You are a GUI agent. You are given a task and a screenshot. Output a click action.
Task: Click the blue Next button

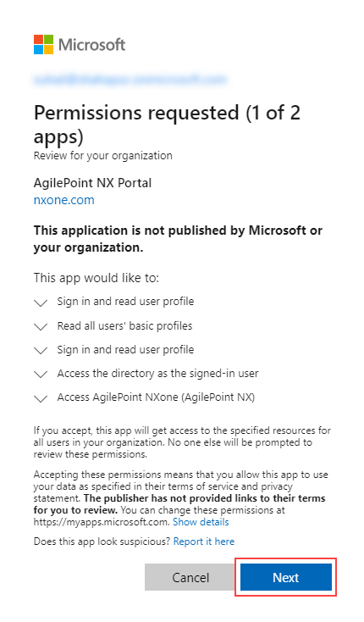pos(286,577)
